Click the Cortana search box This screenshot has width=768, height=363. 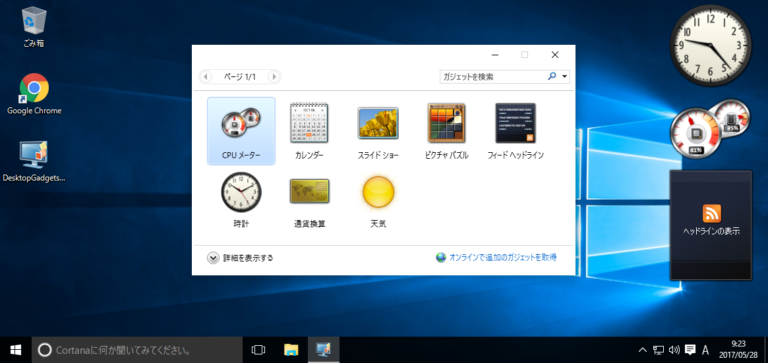(x=137, y=350)
